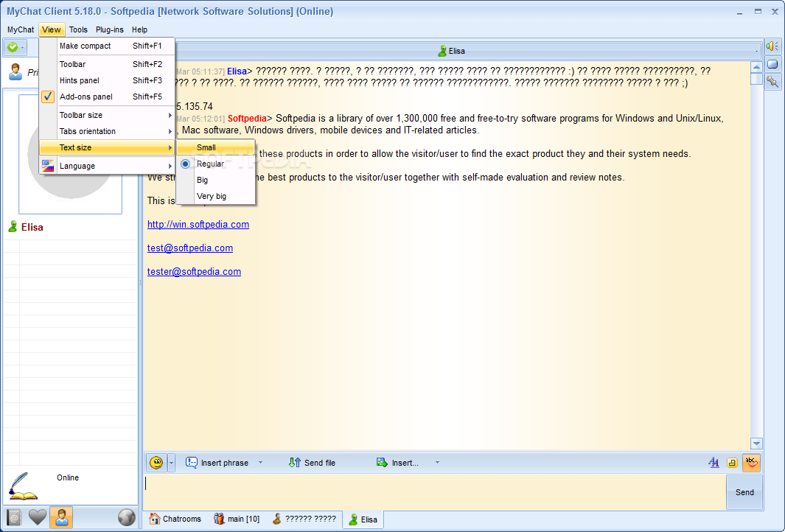Click the pin icon on right sidebar
Viewport: 785px width, 532px height.
tap(772, 81)
